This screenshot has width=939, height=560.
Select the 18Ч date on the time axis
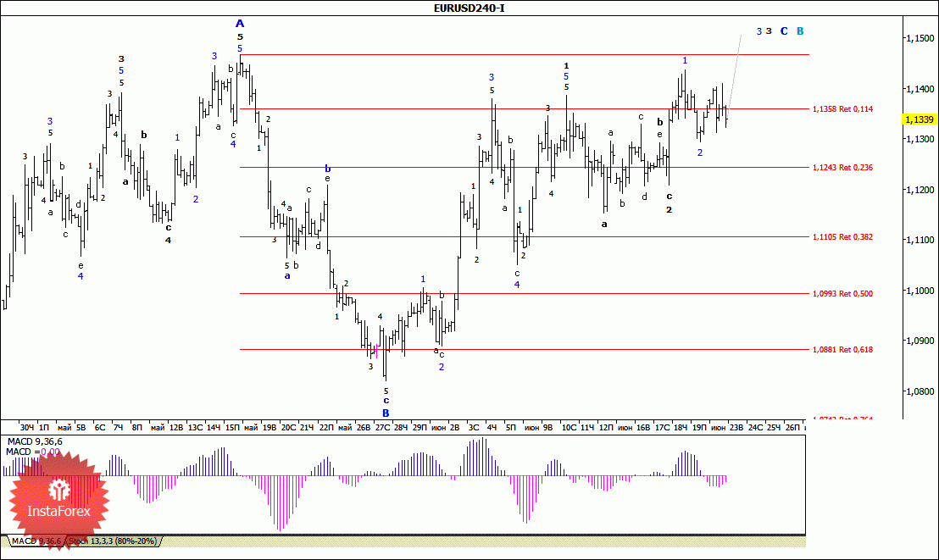tap(681, 428)
